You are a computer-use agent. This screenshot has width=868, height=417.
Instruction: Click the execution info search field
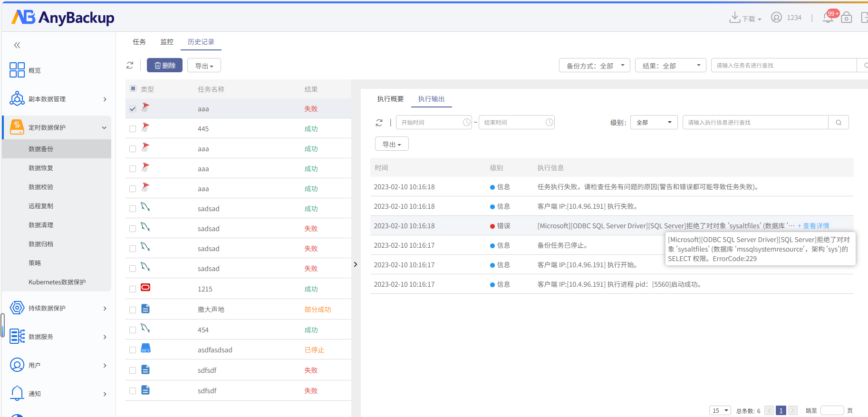tap(755, 122)
